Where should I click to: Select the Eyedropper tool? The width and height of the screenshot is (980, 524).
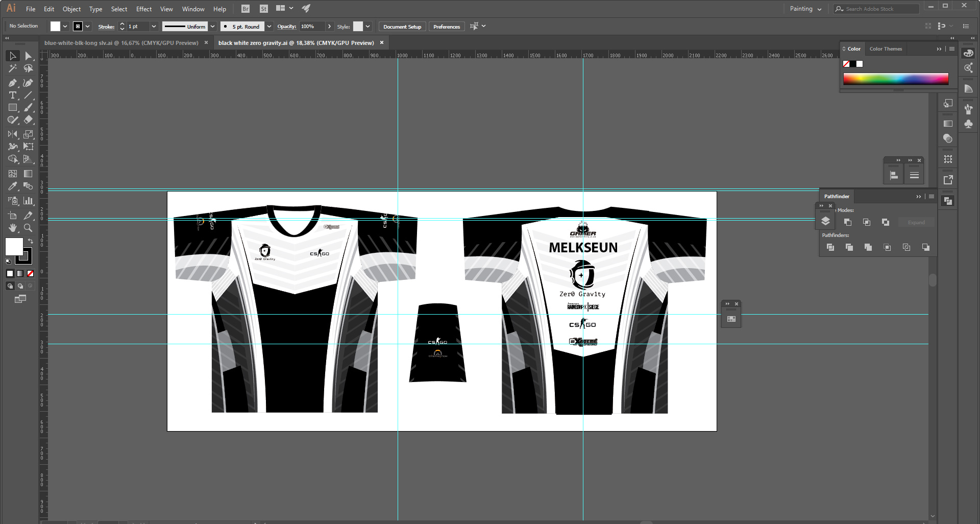point(13,186)
